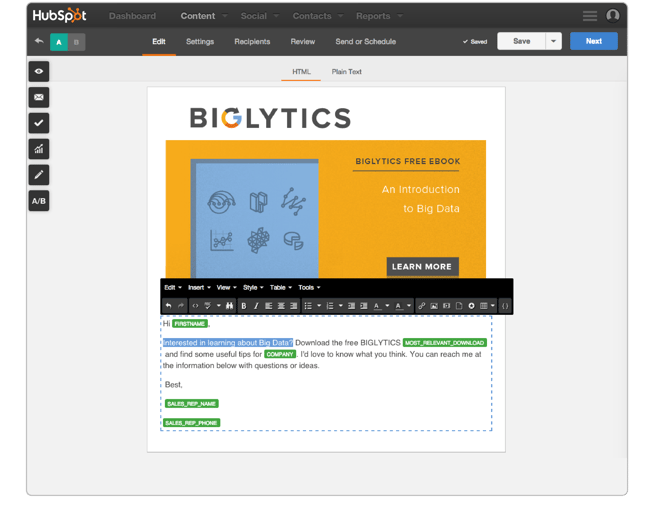Click the document page icon in toolbar
Viewport: 650px width, 525px height.
[x=459, y=306]
